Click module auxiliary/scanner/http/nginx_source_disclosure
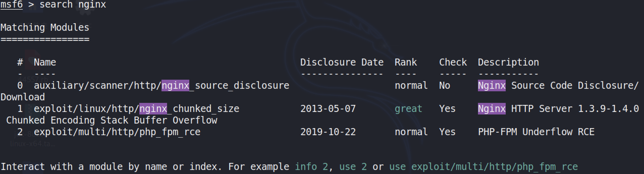The image size is (644, 174). pyautogui.click(x=162, y=85)
